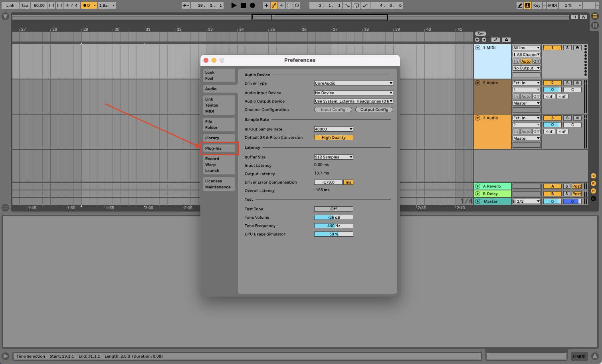Open the All Ins input dropdown on 1 MIDI
Viewport: 602px width, 364px height.
click(x=526, y=47)
